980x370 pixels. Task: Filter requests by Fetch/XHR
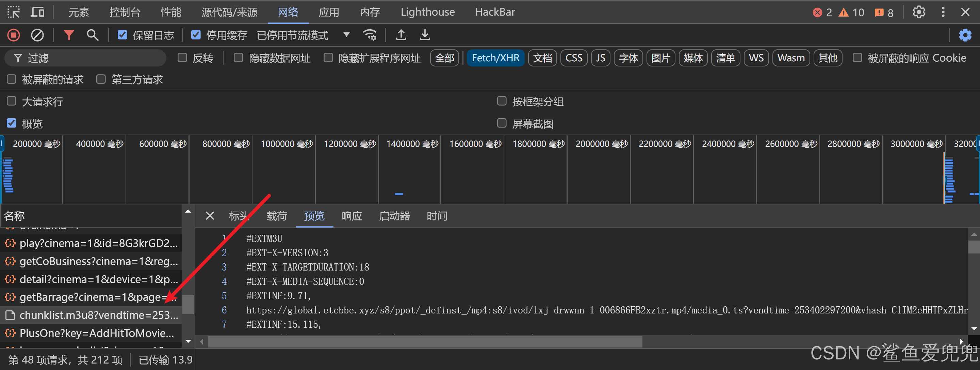click(x=495, y=58)
